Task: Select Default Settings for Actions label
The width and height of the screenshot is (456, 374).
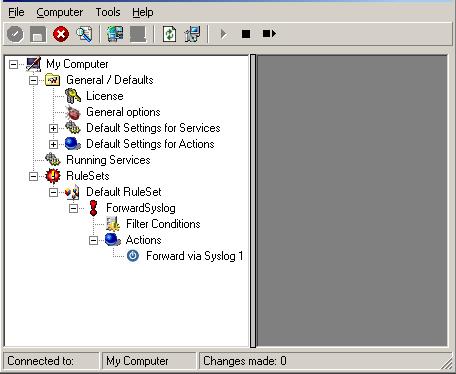Action: 150,144
